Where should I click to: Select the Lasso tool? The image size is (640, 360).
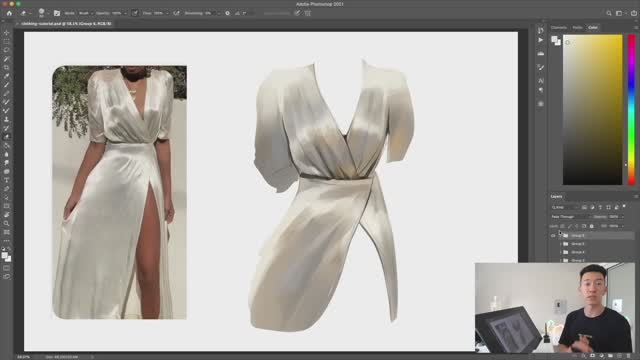[6, 50]
